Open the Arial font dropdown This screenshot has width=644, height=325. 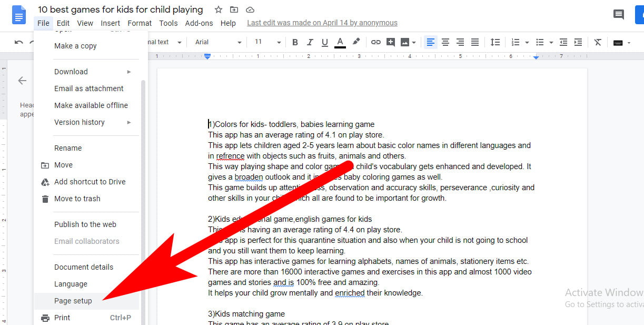tap(218, 42)
